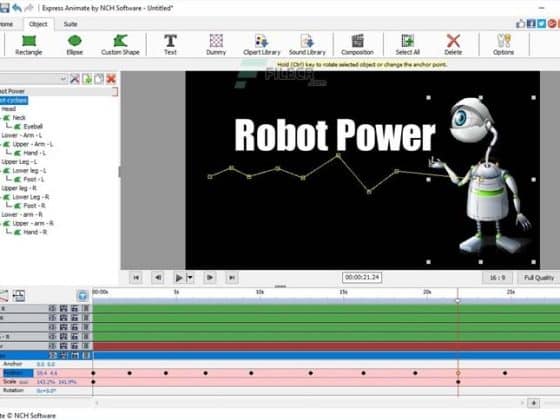Select the Ellipse shape tool
The image size is (560, 420).
(75, 45)
